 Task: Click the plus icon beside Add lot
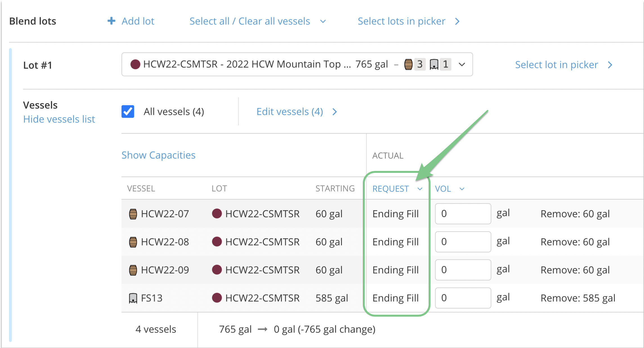point(111,21)
